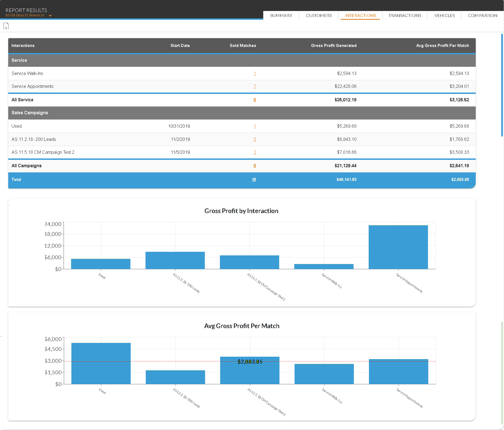
Task: Open the store branch dropdown arrow
Action: 50,16
